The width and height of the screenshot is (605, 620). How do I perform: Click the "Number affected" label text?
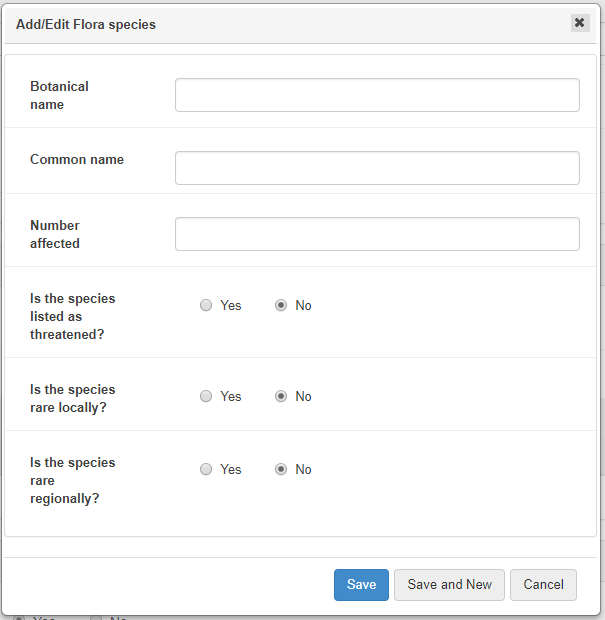coord(55,234)
